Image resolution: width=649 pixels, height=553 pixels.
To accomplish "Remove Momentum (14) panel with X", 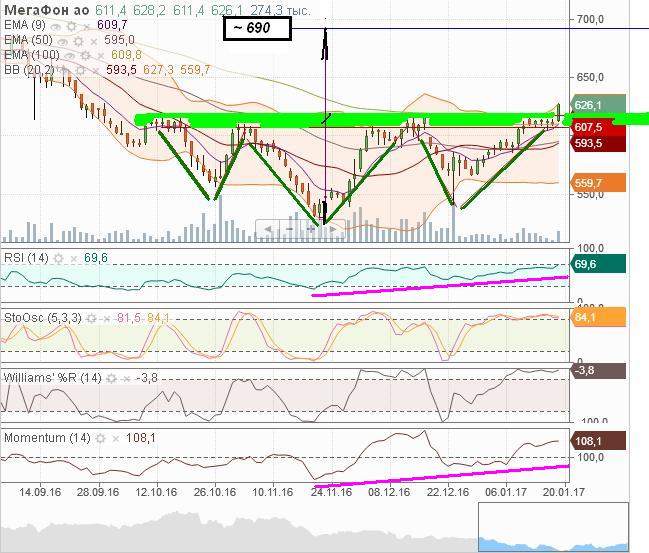I will pos(115,439).
